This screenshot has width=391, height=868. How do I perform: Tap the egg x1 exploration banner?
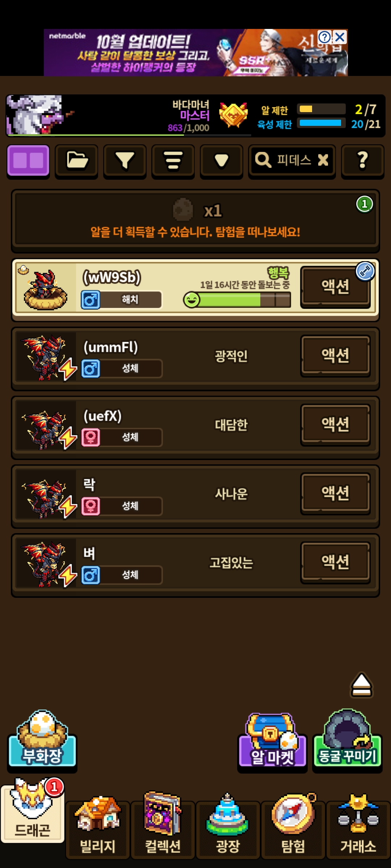195,220
